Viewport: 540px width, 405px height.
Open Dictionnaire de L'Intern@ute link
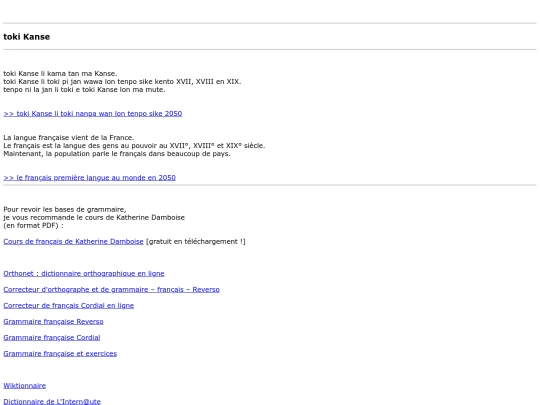point(52,401)
